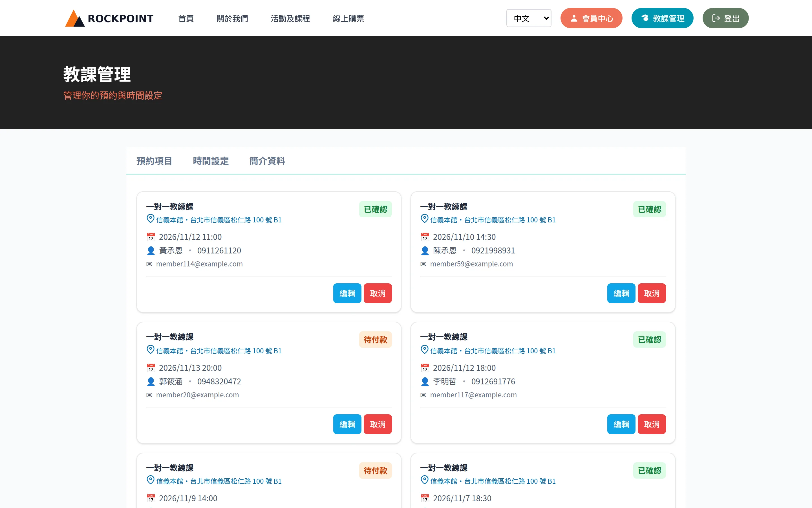This screenshot has height=508, width=812.
Task: Click location pin icon on 李明哲 booking card
Action: pos(424,350)
